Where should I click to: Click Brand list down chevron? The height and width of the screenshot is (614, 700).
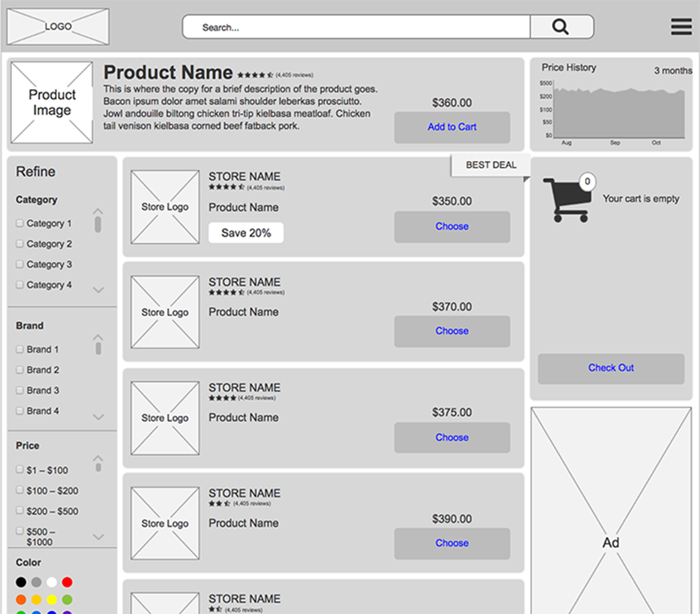tap(98, 417)
